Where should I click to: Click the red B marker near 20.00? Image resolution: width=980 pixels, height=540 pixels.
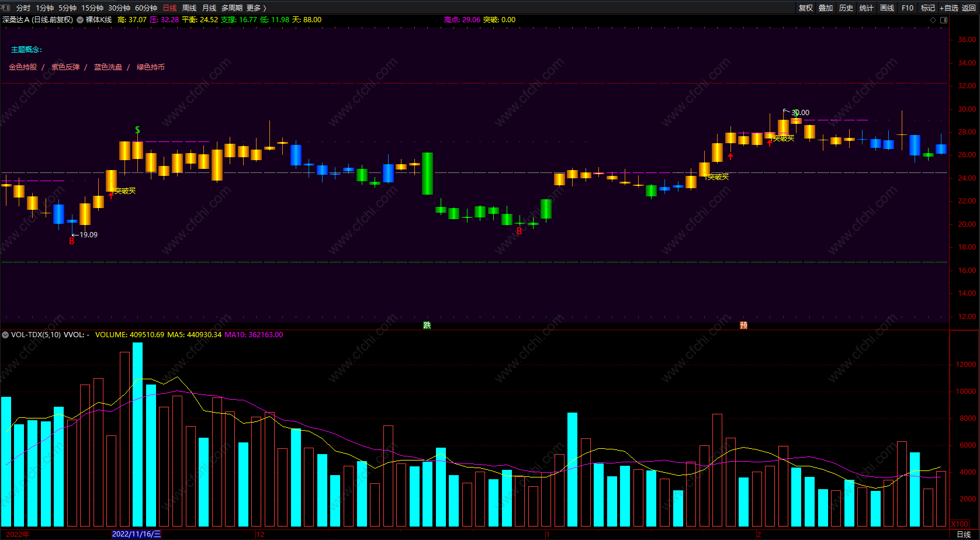(x=519, y=231)
